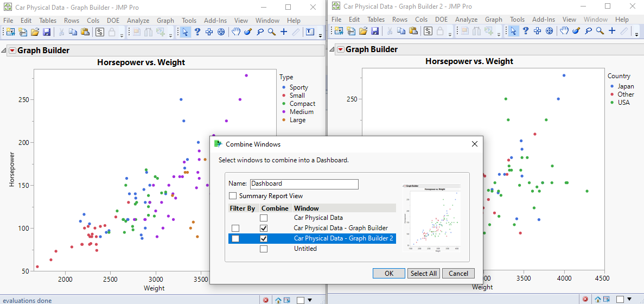Open the dropdown arrow in right status bar
The image size is (644, 304).
[630, 300]
